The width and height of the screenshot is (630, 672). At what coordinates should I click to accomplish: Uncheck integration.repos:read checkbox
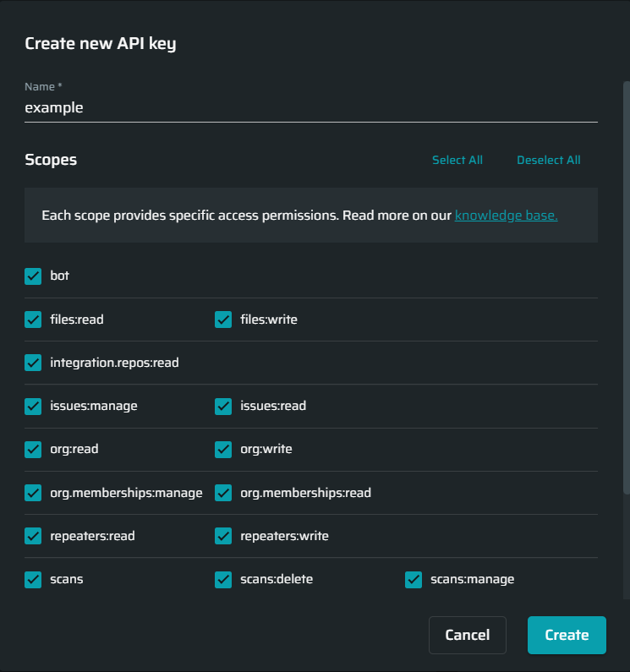(x=33, y=363)
